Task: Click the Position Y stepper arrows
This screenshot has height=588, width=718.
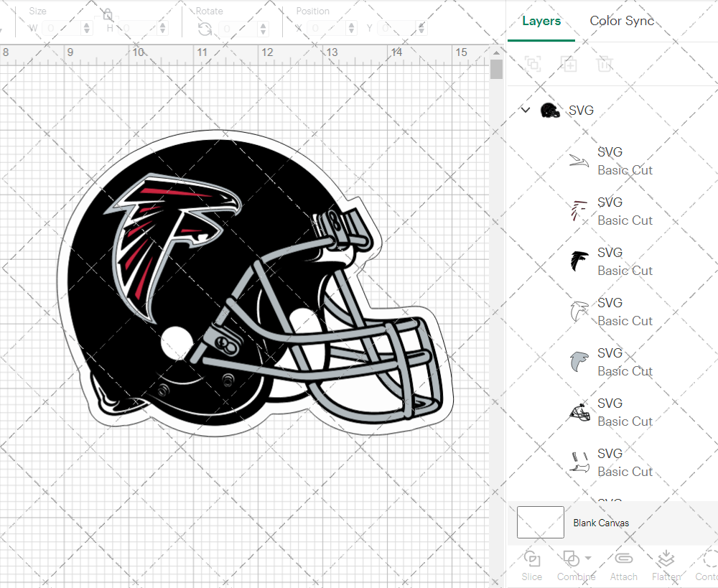Action: point(422,29)
